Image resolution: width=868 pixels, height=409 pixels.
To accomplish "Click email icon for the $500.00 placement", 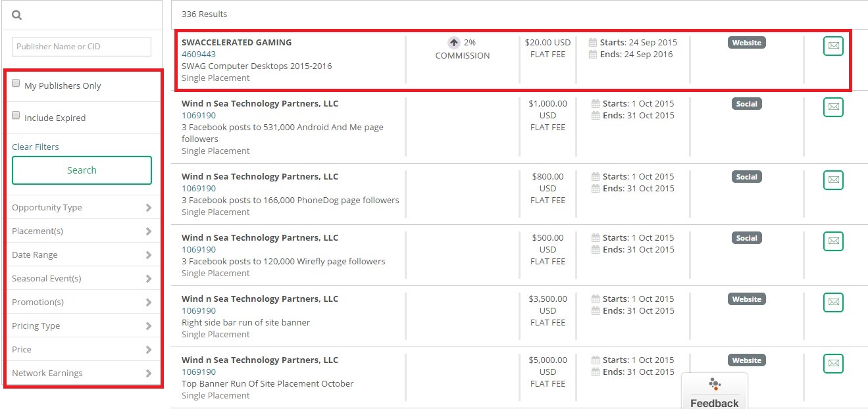I will (x=833, y=241).
